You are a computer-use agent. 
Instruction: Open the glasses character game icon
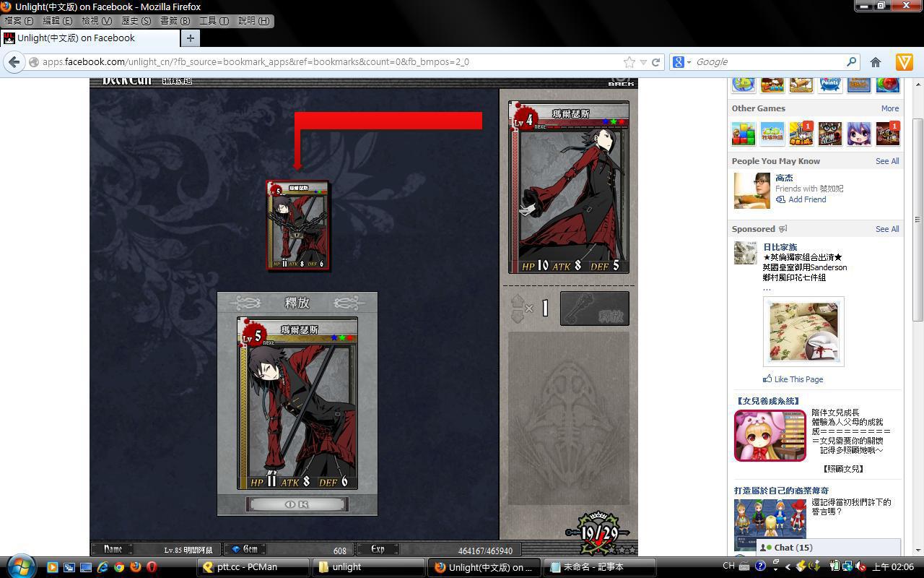(830, 134)
